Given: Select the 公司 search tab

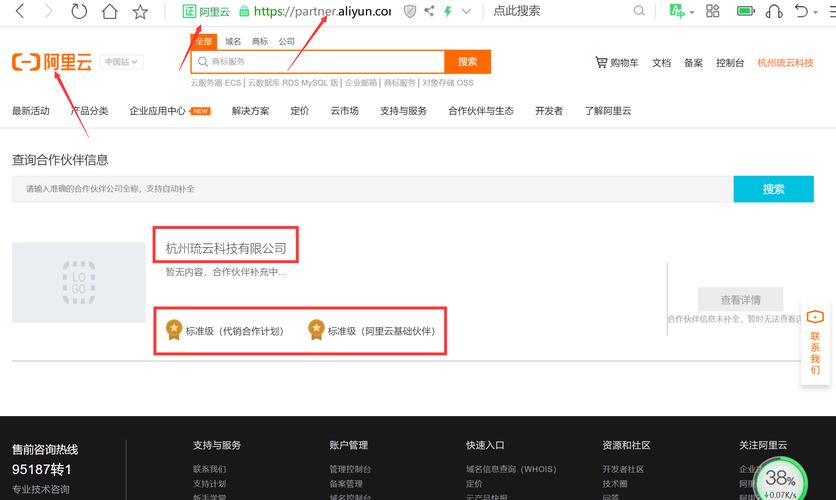Looking at the screenshot, I should click(286, 42).
